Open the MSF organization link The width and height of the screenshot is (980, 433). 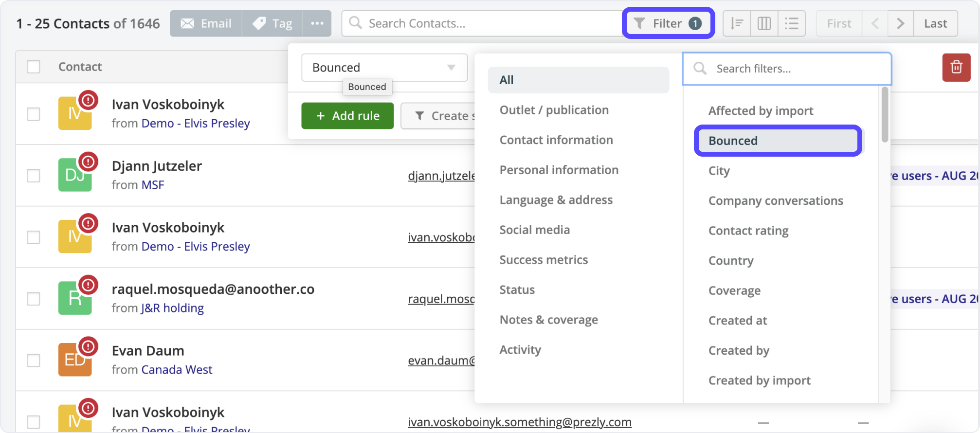[153, 185]
